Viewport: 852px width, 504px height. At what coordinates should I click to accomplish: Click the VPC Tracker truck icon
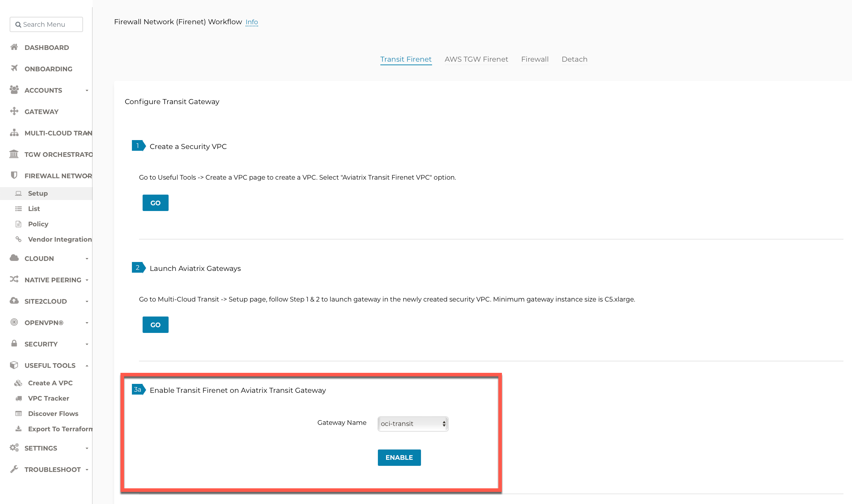(x=19, y=398)
